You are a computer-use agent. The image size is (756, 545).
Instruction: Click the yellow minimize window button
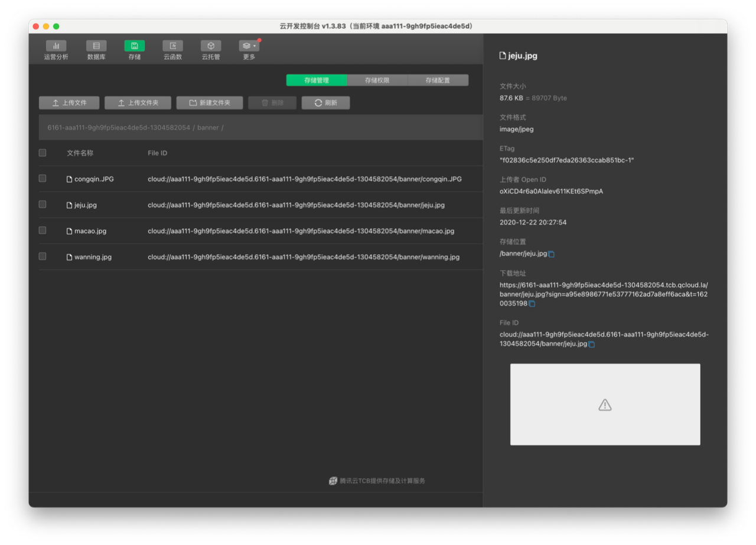(x=46, y=26)
